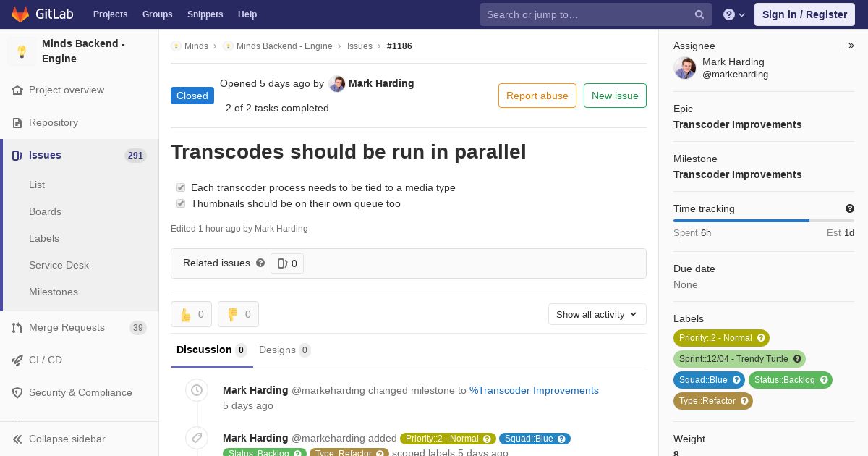Click the Related issues help icon
The width and height of the screenshot is (868, 456).
click(x=260, y=263)
